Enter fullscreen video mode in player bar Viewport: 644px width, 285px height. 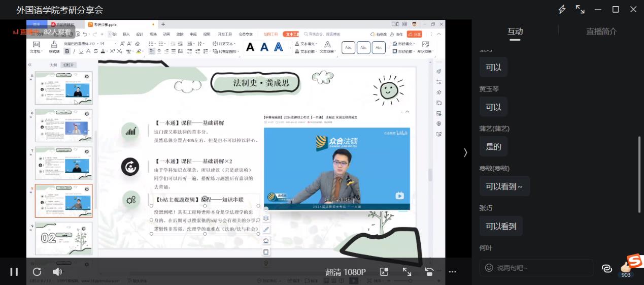407,272
